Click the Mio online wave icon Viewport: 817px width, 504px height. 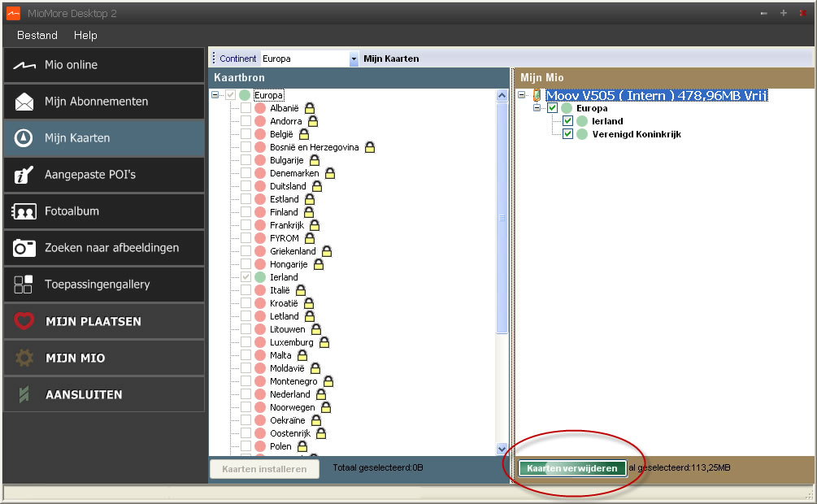pos(24,65)
